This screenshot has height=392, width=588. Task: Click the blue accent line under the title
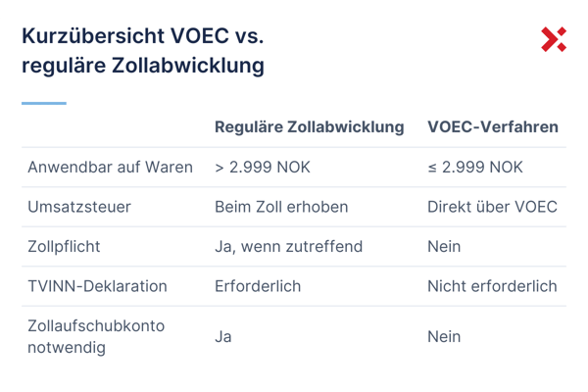(x=43, y=103)
